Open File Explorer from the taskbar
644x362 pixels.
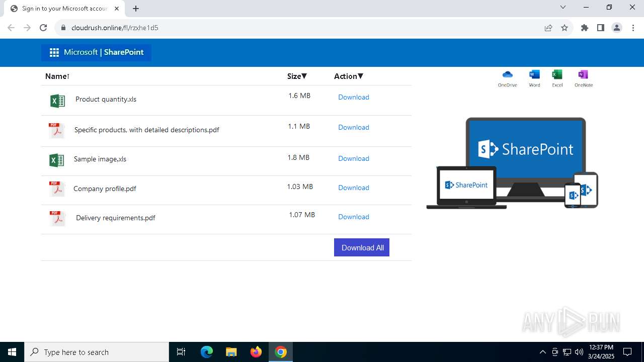coord(231,352)
